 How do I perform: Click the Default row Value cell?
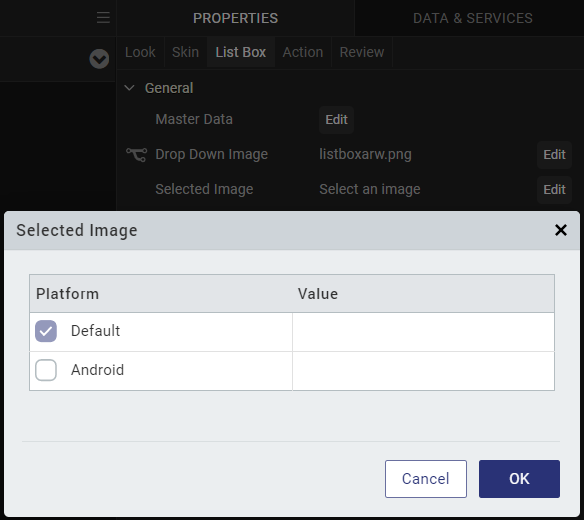pyautogui.click(x=423, y=332)
